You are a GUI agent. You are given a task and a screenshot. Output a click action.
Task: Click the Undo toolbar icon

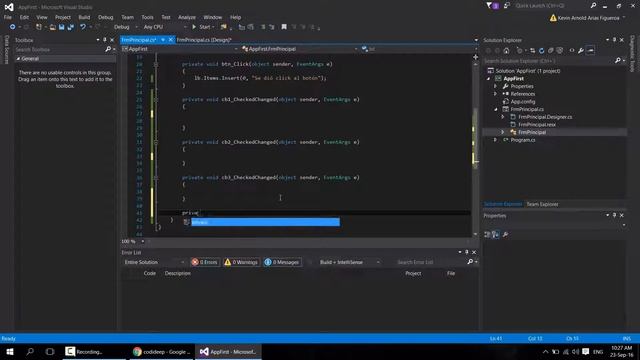pyautogui.click(x=83, y=27)
